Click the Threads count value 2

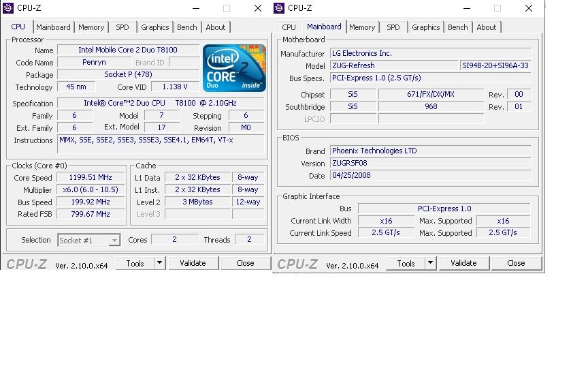(x=249, y=240)
